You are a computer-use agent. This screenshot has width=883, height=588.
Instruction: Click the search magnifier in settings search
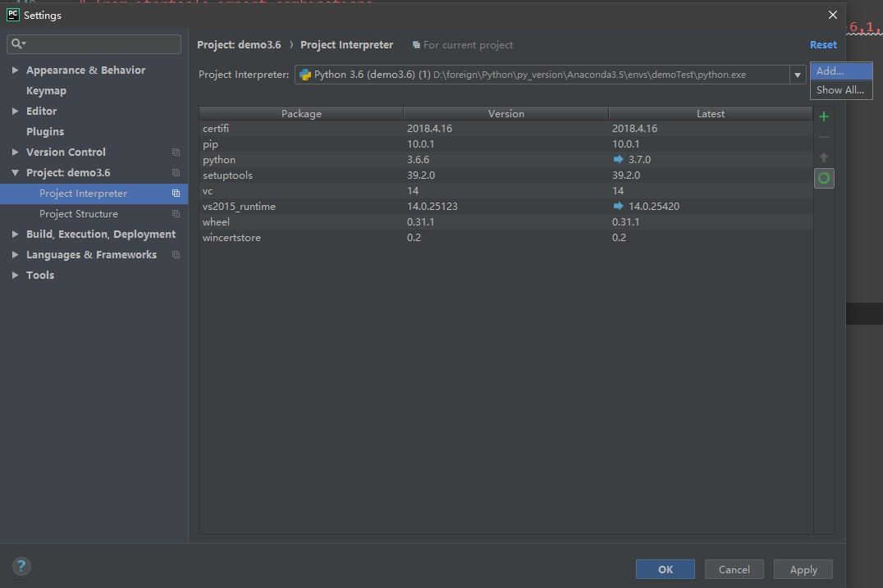click(x=17, y=41)
